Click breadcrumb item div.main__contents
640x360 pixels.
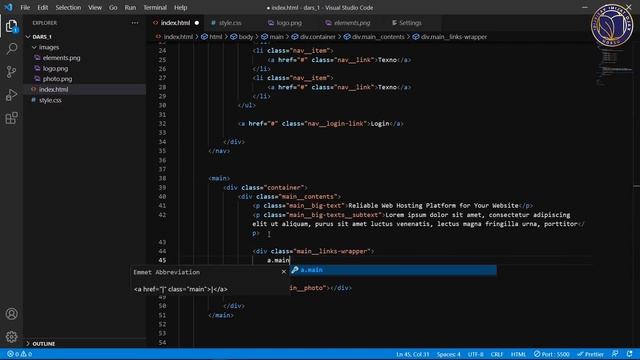[378, 37]
